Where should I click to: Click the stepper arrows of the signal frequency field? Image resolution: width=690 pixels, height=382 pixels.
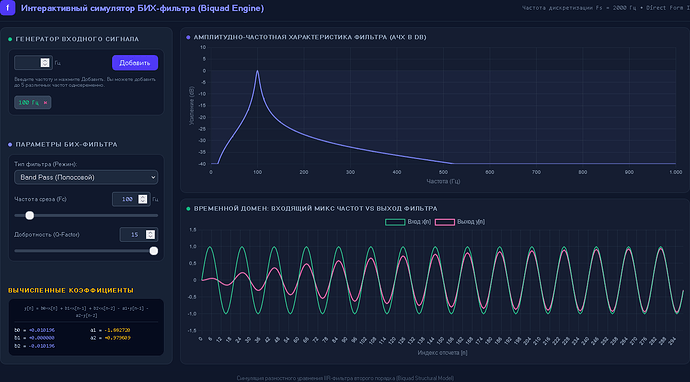coord(45,62)
